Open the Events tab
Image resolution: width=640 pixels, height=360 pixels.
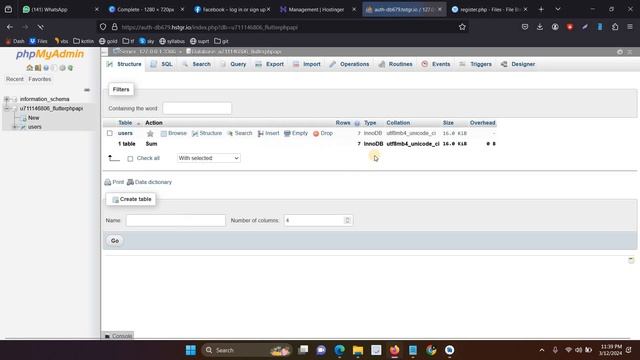pyautogui.click(x=436, y=64)
